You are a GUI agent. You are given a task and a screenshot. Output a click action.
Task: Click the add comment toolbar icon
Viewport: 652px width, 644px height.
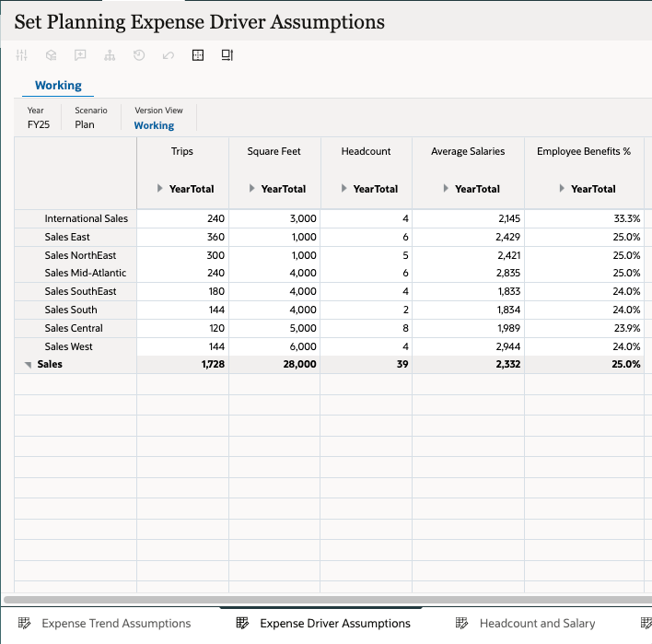pyautogui.click(x=80, y=55)
